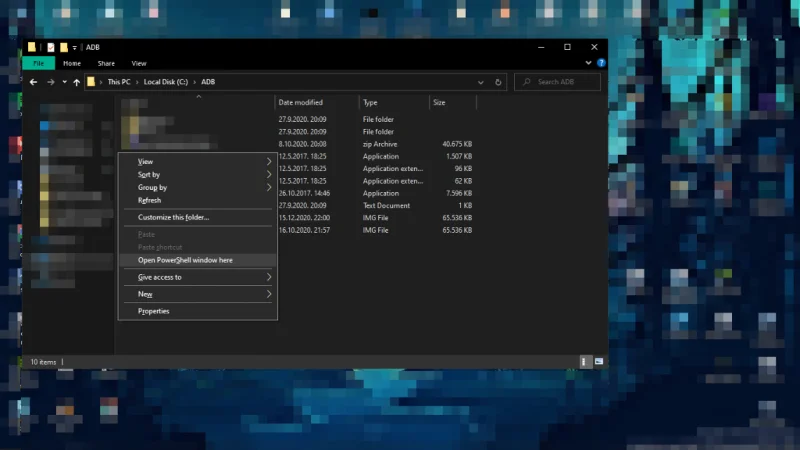Viewport: 800px width, 450px height.
Task: Go back with the Back arrow
Action: [33, 82]
